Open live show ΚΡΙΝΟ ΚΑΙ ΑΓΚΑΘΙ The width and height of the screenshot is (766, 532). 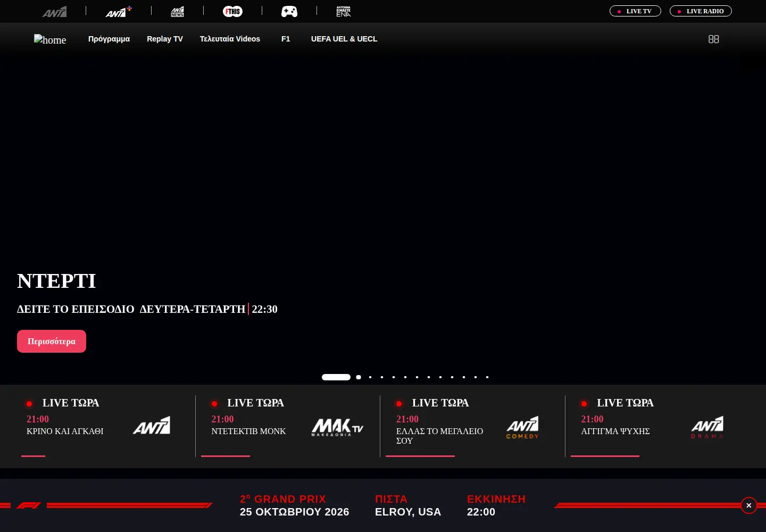tap(65, 431)
